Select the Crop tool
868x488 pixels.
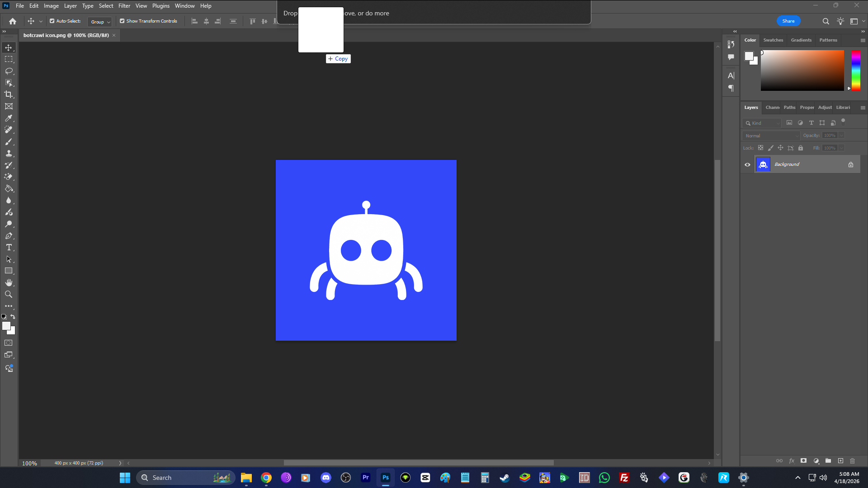pos(9,94)
